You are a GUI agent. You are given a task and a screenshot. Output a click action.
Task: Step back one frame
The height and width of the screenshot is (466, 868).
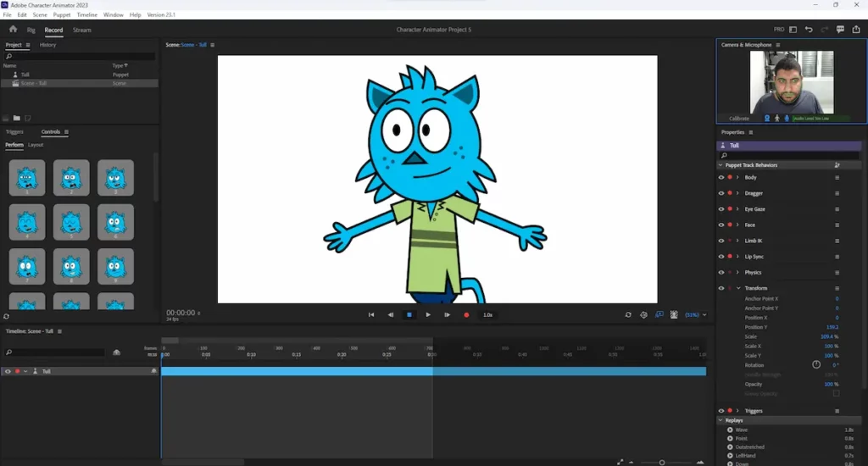click(390, 315)
